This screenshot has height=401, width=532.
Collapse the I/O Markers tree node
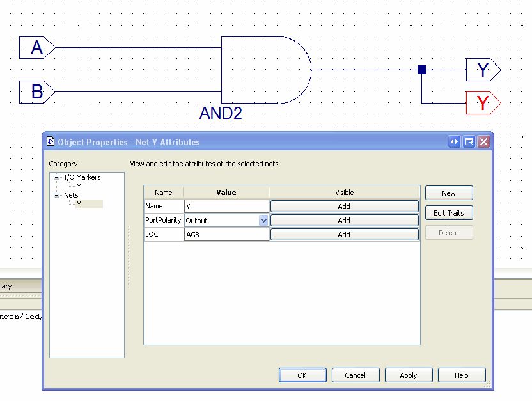tap(57, 177)
